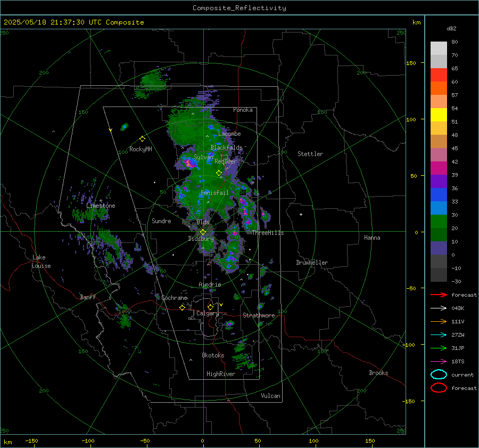The width and height of the screenshot is (479, 448).
Task: Click the yellow diamond marker at Didsbury
Action: pos(203,232)
